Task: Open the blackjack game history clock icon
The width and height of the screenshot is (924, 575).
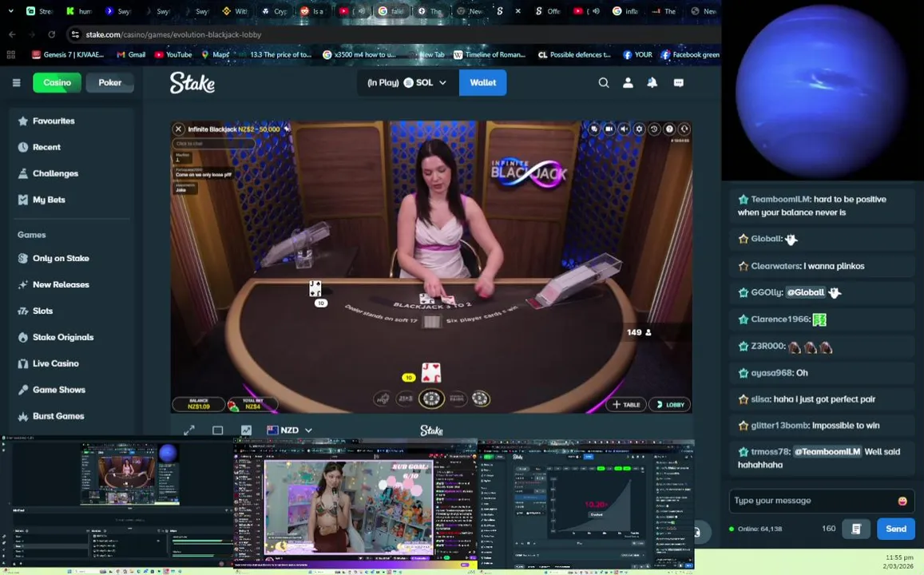Action: pyautogui.click(x=654, y=129)
